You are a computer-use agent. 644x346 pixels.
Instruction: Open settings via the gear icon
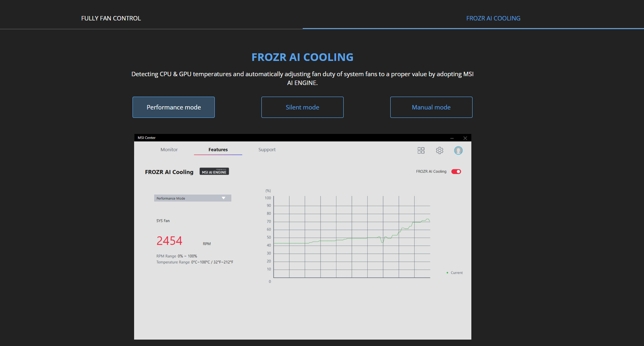click(440, 150)
